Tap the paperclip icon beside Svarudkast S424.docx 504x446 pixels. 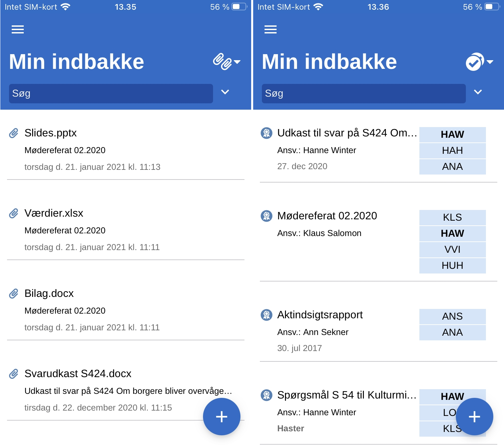[x=14, y=374]
